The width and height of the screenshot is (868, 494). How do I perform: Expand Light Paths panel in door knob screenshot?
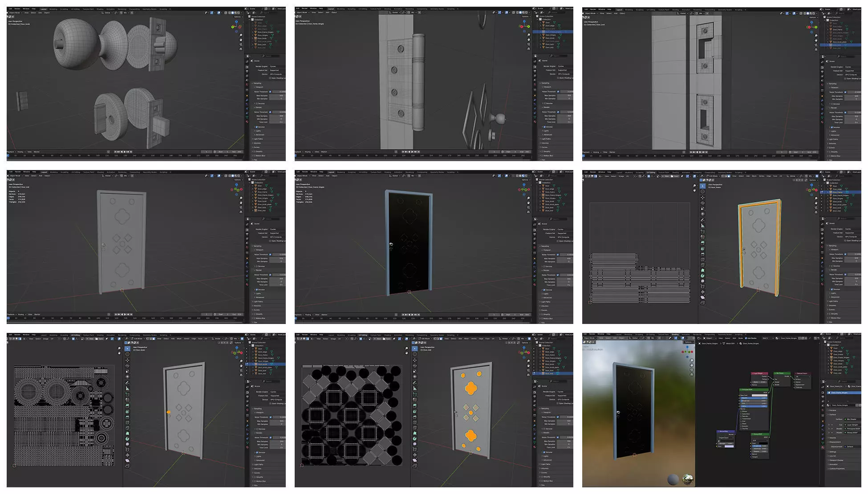pyautogui.click(x=268, y=139)
